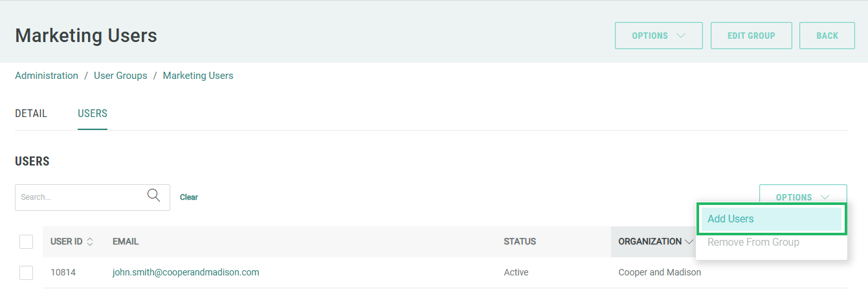Switch to the Detail tab

[x=31, y=114]
